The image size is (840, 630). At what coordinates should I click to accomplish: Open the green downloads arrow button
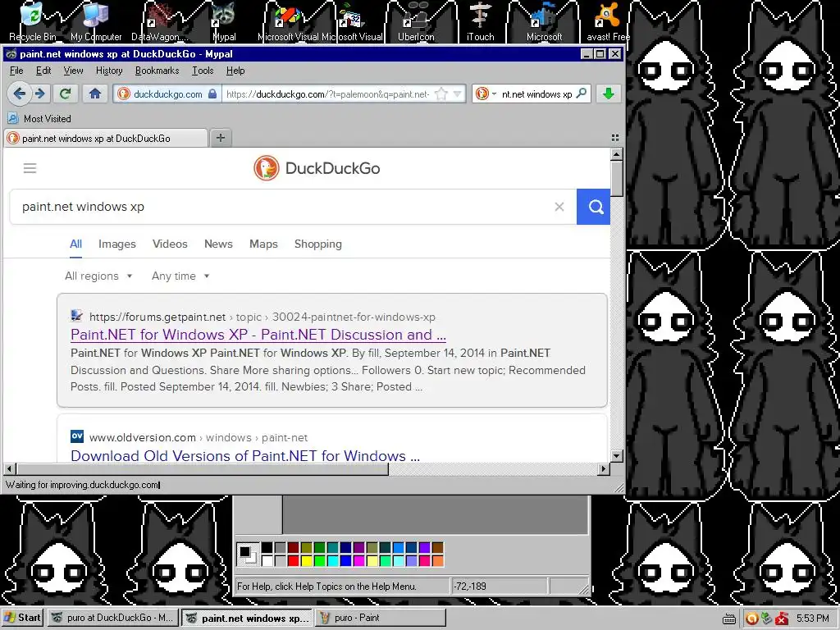pos(608,94)
